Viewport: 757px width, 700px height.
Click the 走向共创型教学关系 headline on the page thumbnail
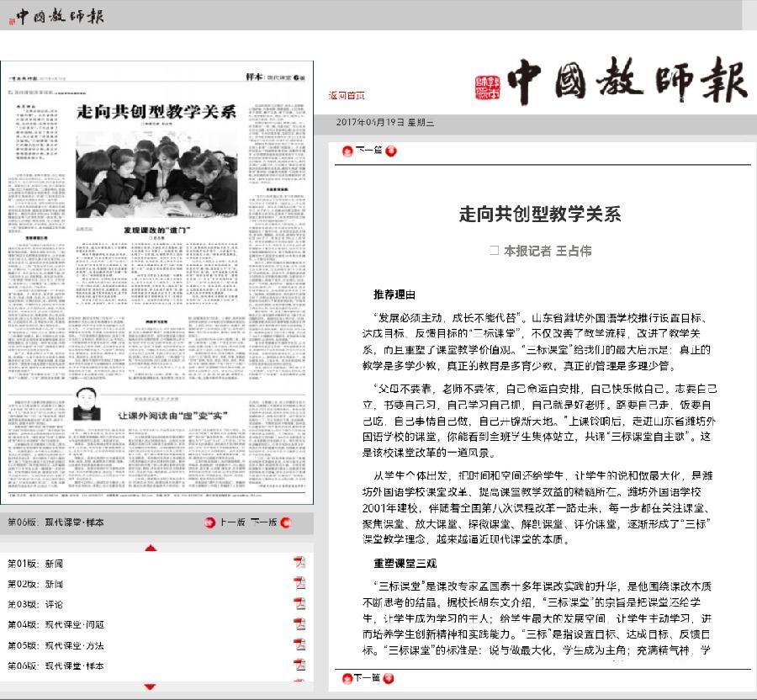(x=156, y=112)
